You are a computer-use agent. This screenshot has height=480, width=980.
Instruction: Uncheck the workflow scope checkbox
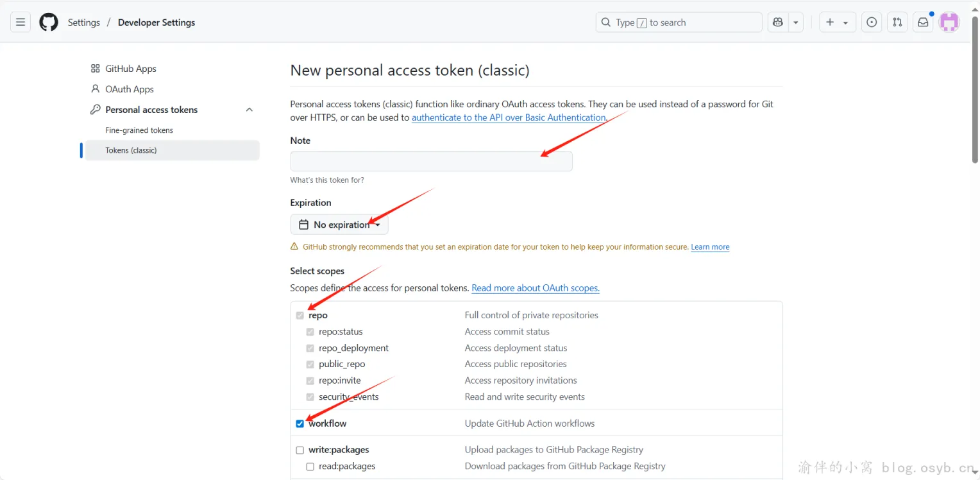pyautogui.click(x=300, y=424)
